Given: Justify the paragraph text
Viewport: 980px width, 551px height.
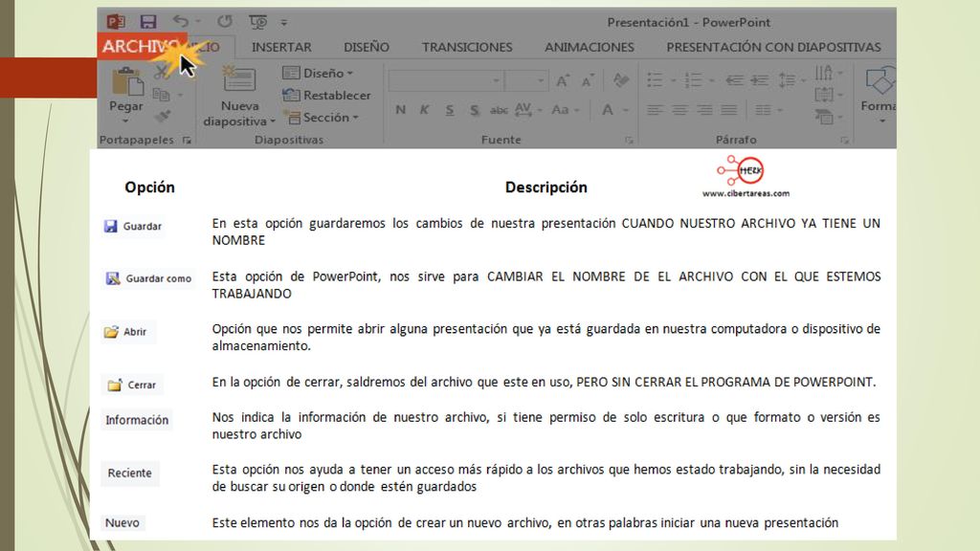Looking at the screenshot, I should pyautogui.click(x=728, y=110).
